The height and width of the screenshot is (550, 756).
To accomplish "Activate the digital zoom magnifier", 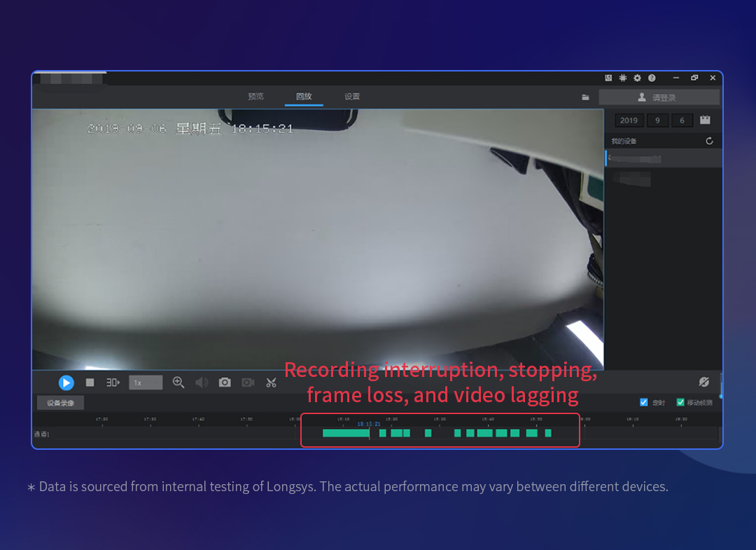I will tap(178, 383).
